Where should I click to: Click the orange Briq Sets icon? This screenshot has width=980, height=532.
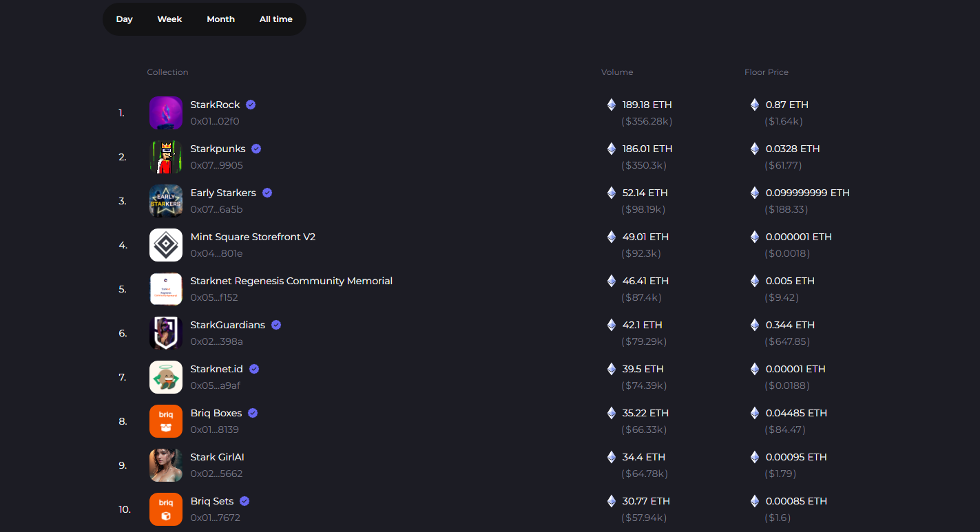[166, 509]
